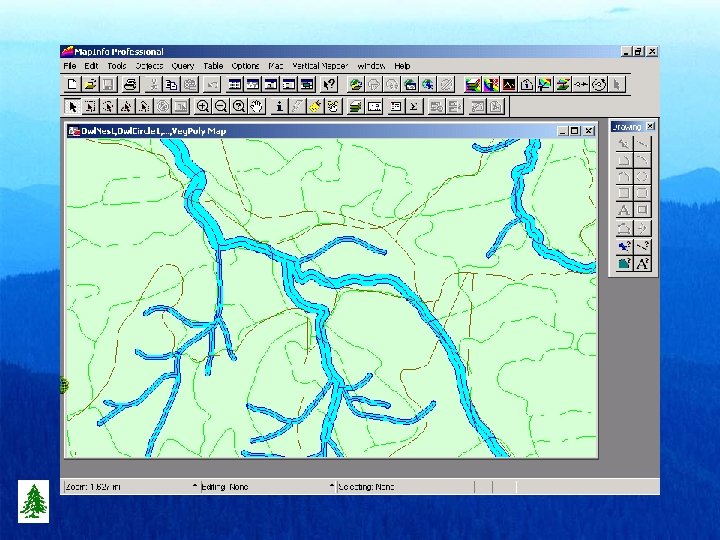The height and width of the screenshot is (540, 720).
Task: Click the Show Legend toolbar icon
Action: (x=395, y=107)
